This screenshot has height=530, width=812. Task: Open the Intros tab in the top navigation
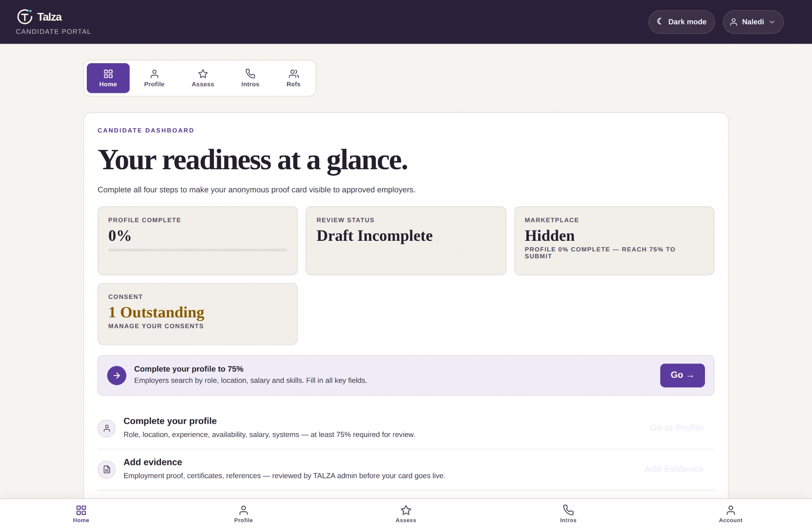250,78
